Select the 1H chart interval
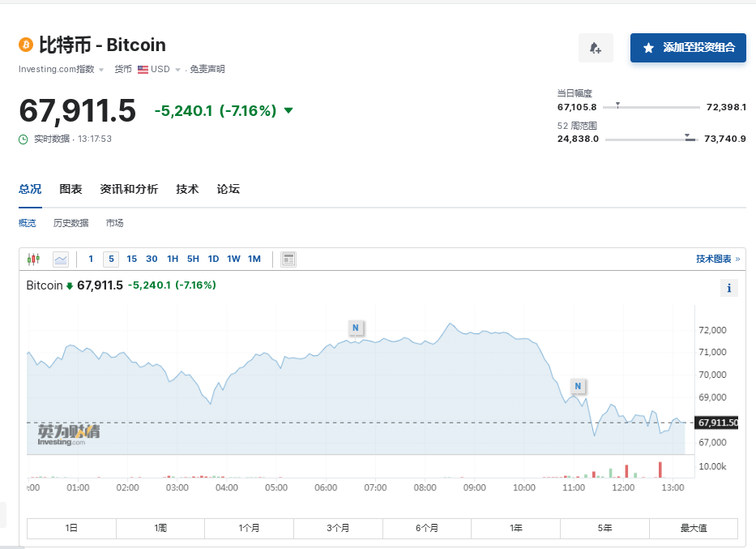The width and height of the screenshot is (756, 549). 173,259
